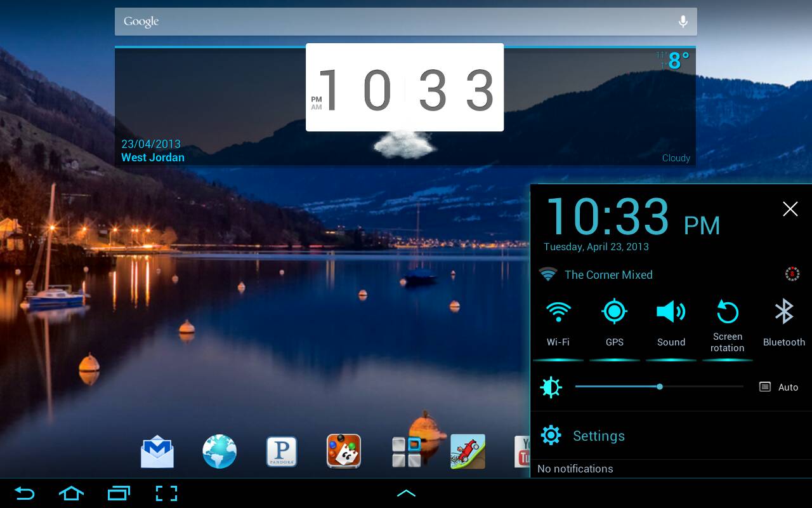Open the Recent apps button
Screen dimensions: 812x508
(x=119, y=493)
